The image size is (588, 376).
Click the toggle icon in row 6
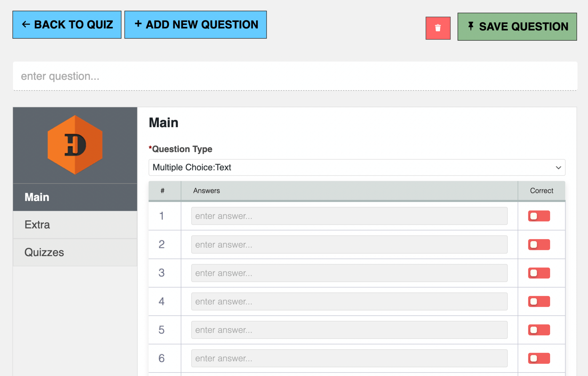coord(539,358)
